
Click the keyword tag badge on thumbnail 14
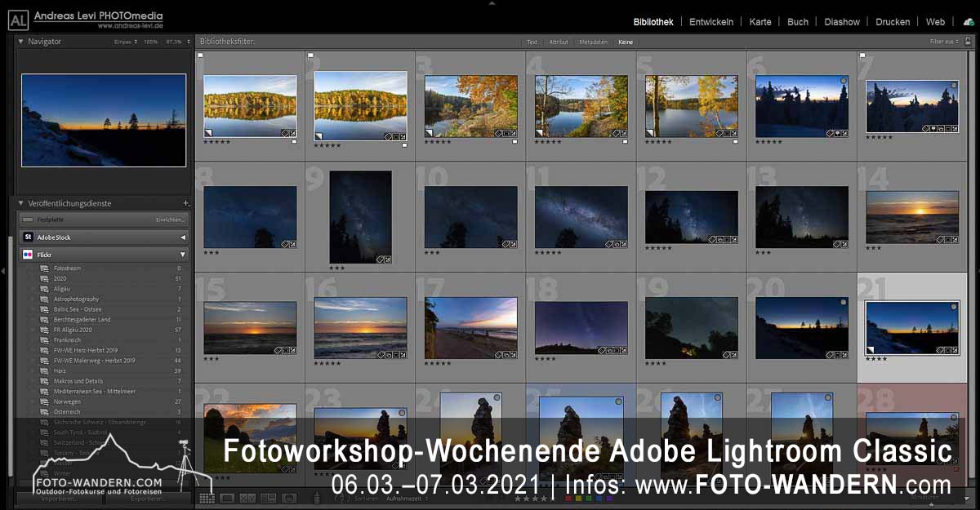click(940, 239)
